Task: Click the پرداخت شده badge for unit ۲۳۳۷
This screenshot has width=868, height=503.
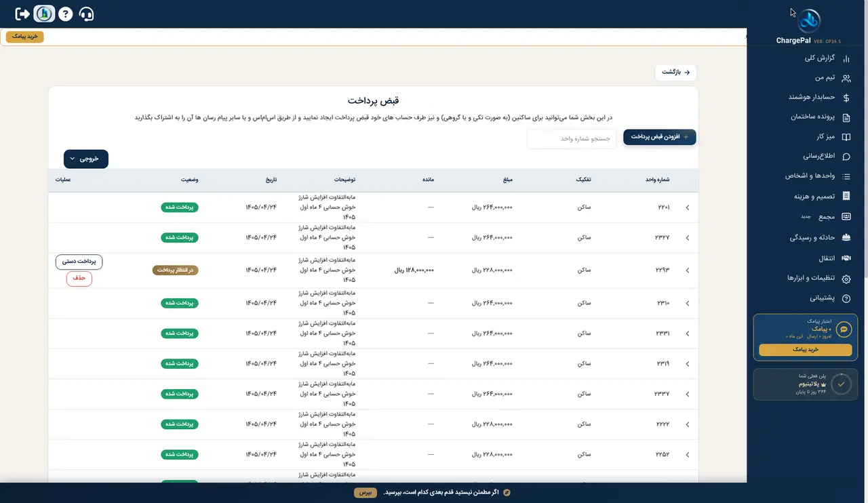Action: tap(180, 394)
